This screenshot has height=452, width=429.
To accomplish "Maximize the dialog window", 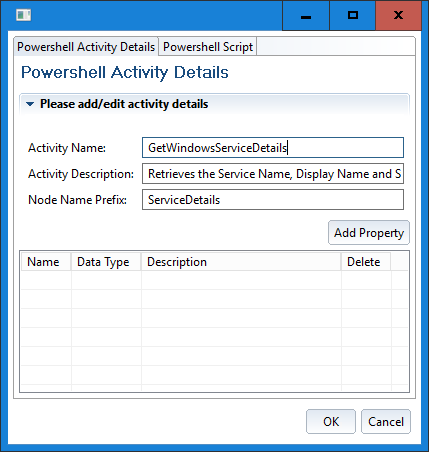I will coord(352,15).
